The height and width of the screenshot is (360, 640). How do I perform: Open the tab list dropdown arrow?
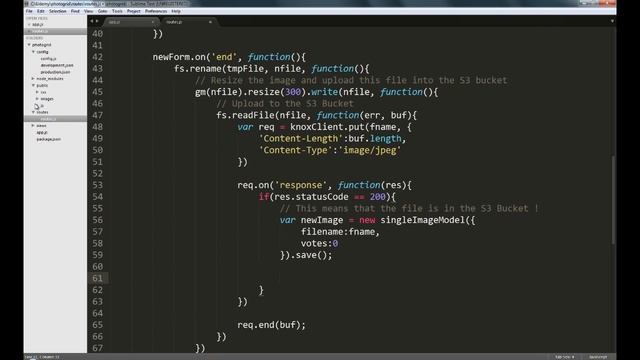coord(612,21)
